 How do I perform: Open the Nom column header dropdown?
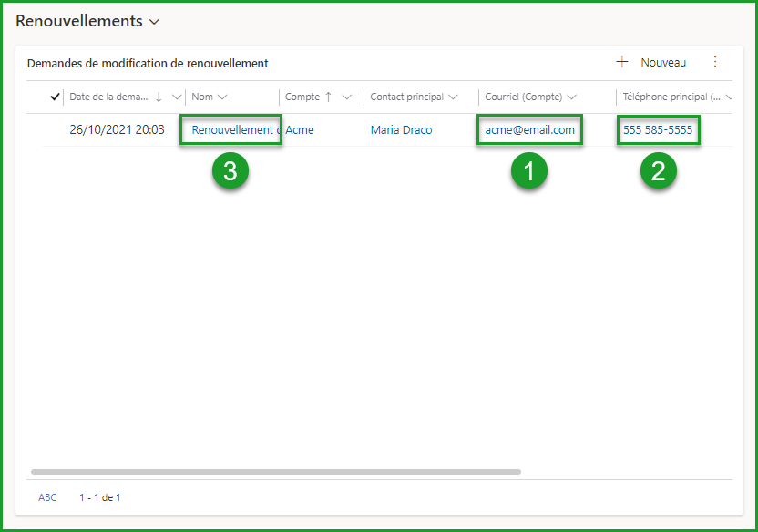coord(222,97)
